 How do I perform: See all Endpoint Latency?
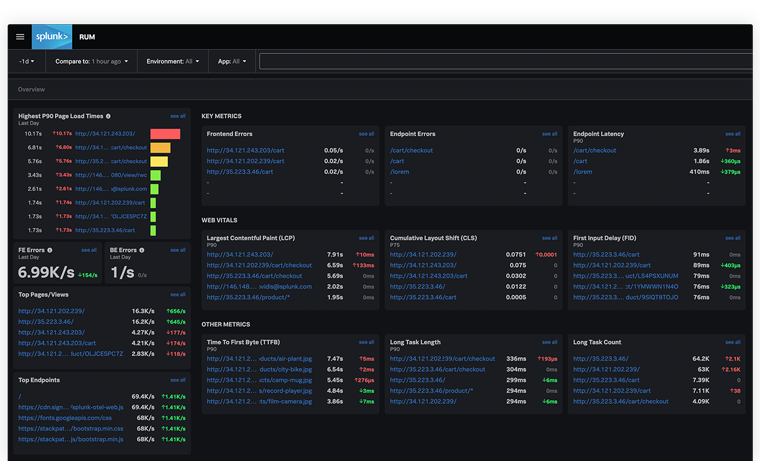733,134
